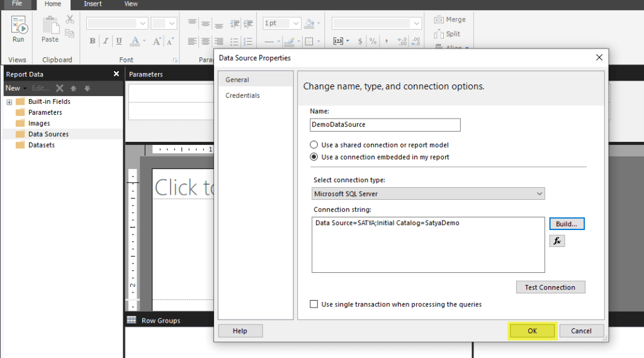Screen dimensions: 644x358
Task: Expand the Built-in Fields tree node
Action: [x=9, y=101]
